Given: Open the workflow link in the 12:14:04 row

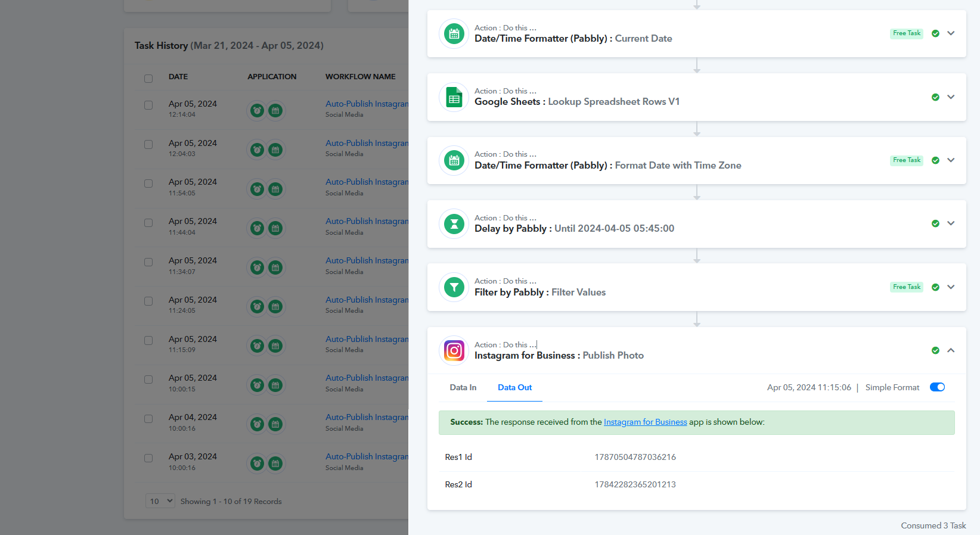Looking at the screenshot, I should click(367, 104).
